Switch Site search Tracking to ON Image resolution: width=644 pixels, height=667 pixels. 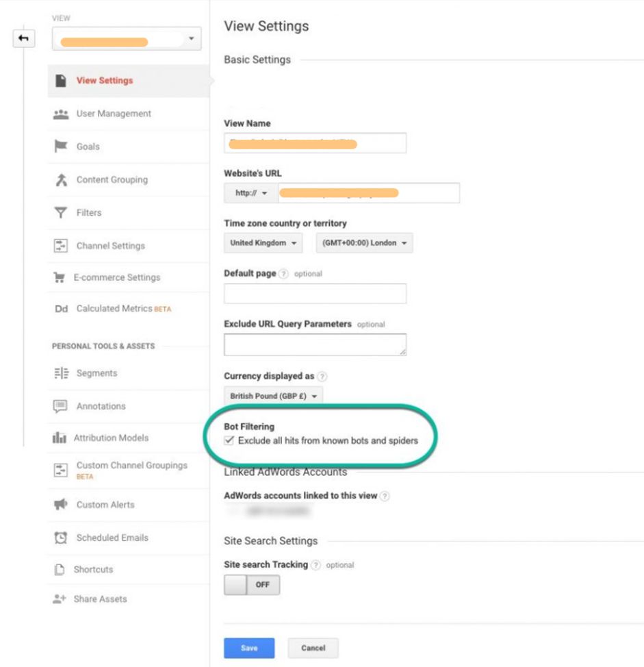pyautogui.click(x=252, y=585)
